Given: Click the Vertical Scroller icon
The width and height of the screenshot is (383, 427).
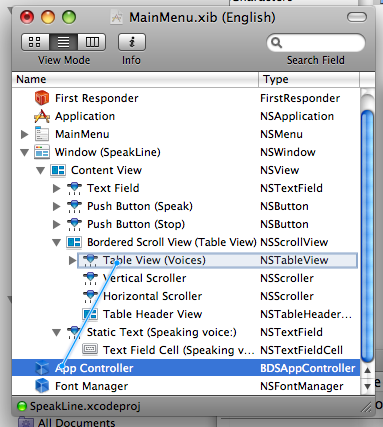Looking at the screenshot, I should pyautogui.click(x=90, y=278).
